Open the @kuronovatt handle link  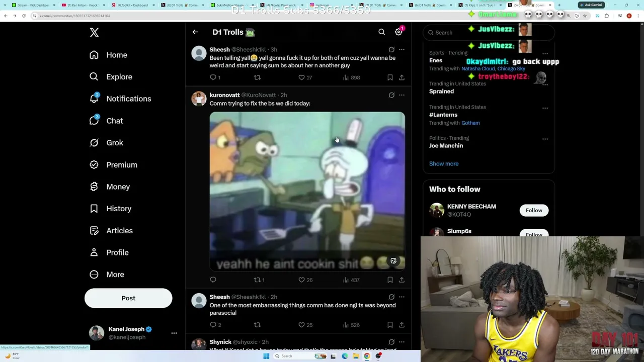pos(259,95)
